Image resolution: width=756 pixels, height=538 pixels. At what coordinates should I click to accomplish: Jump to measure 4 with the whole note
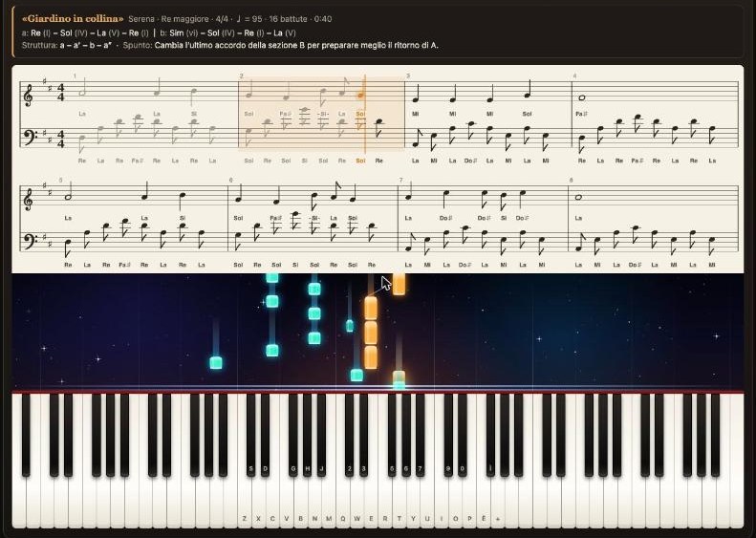(655, 116)
